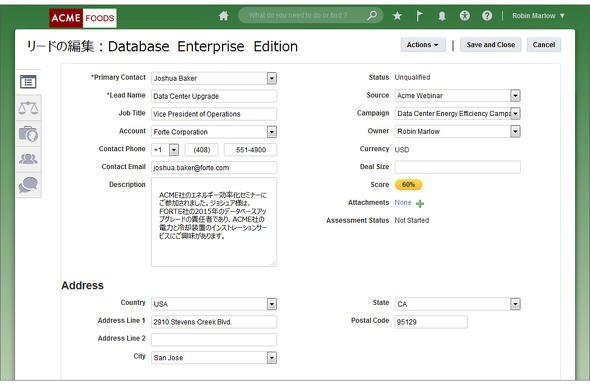Screen dimensions: 590x385
Task: Expand Primary Contact dropdown arrow
Action: [272, 78]
